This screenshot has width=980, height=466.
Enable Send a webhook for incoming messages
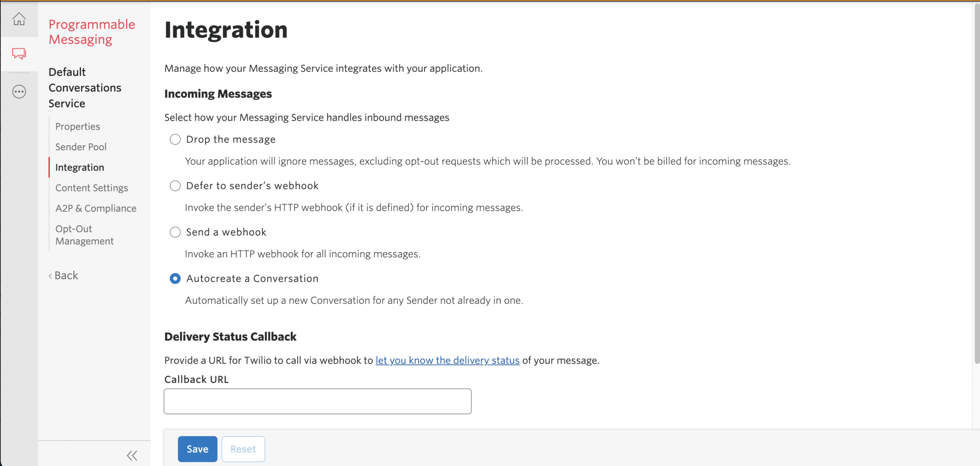point(175,232)
